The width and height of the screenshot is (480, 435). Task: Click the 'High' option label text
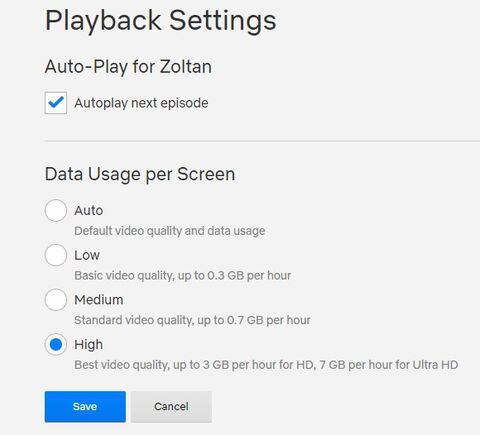coord(88,345)
